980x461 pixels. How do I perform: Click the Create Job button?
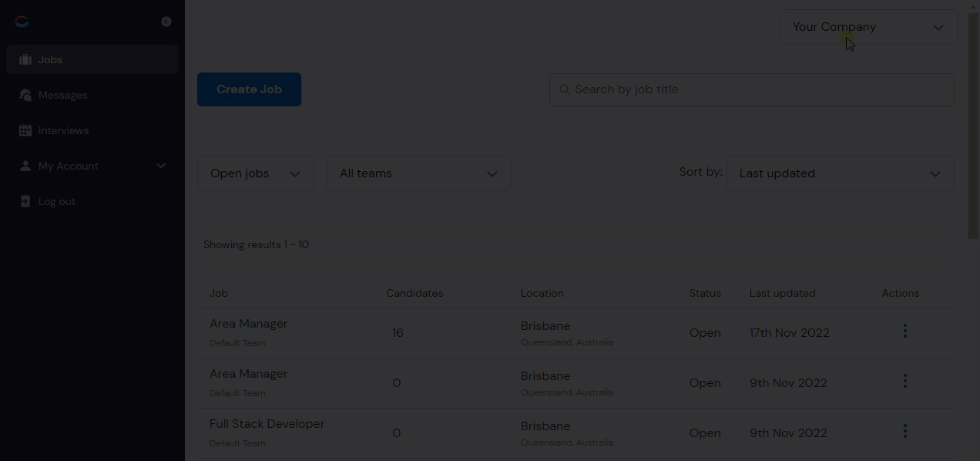249,89
